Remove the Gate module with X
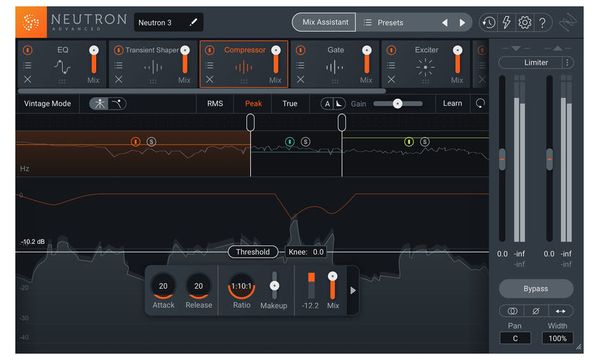The height and width of the screenshot is (360, 600). pos(300,80)
